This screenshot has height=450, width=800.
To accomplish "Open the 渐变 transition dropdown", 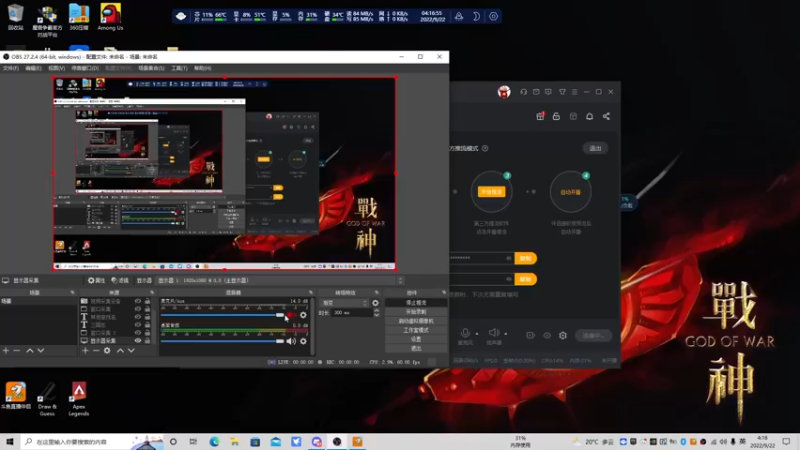I will click(344, 303).
